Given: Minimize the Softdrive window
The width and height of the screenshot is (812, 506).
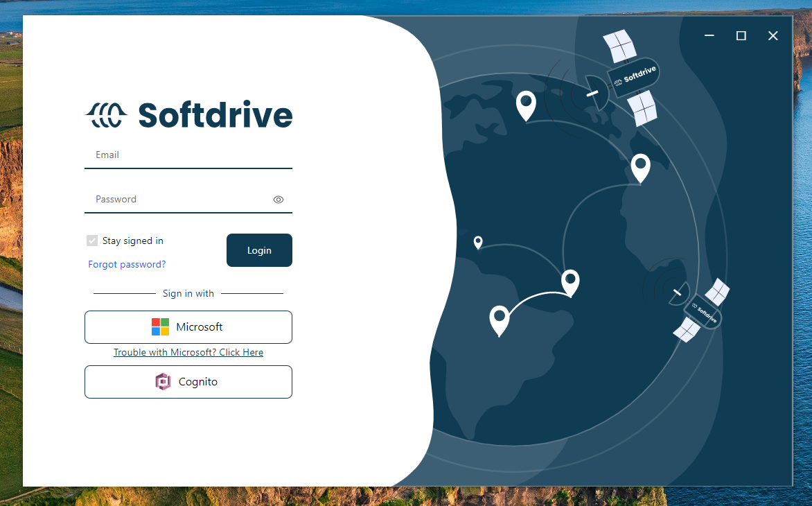Looking at the screenshot, I should [x=709, y=35].
